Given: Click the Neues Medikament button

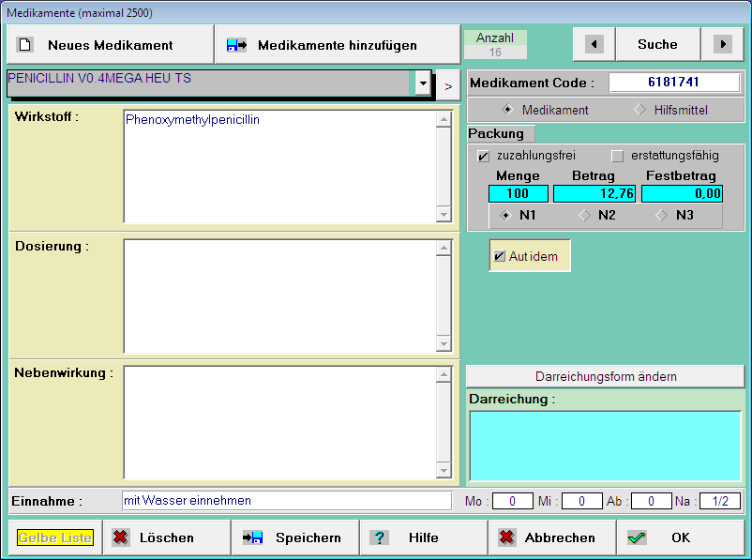Looking at the screenshot, I should tap(110, 45).
